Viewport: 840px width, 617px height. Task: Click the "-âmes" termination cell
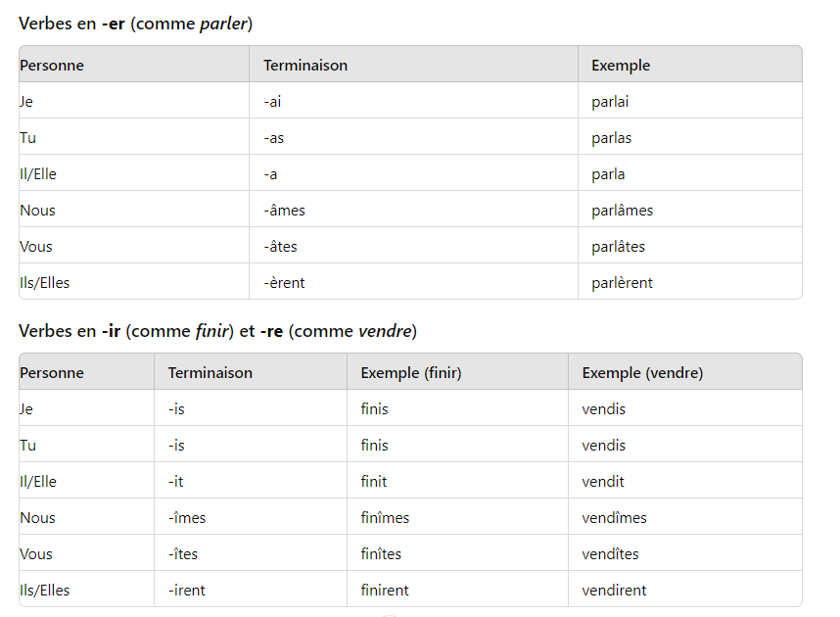[284, 211]
